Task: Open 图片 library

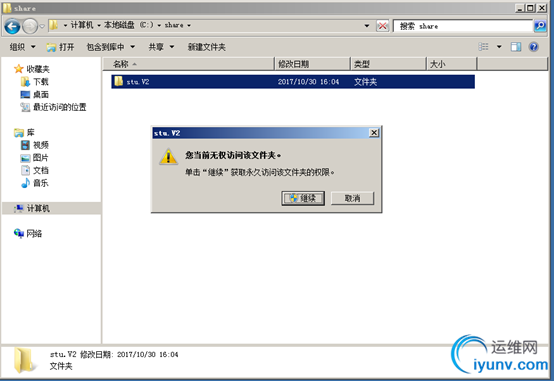Action: pos(41,158)
